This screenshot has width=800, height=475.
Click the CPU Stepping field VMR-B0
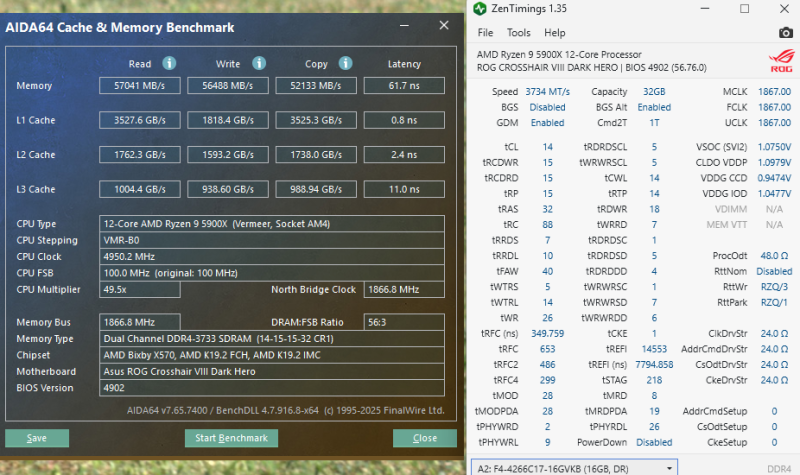pos(272,240)
